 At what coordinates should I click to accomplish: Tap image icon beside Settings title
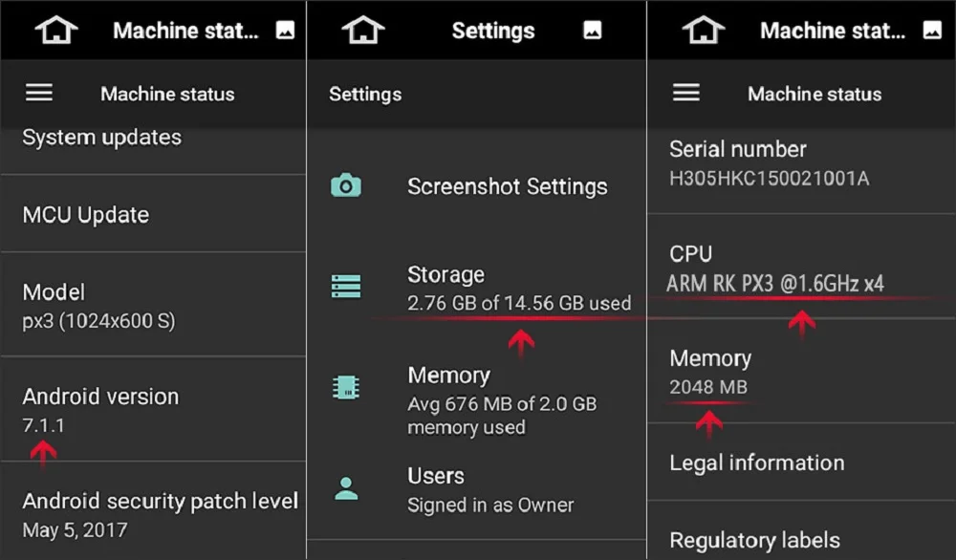(593, 30)
